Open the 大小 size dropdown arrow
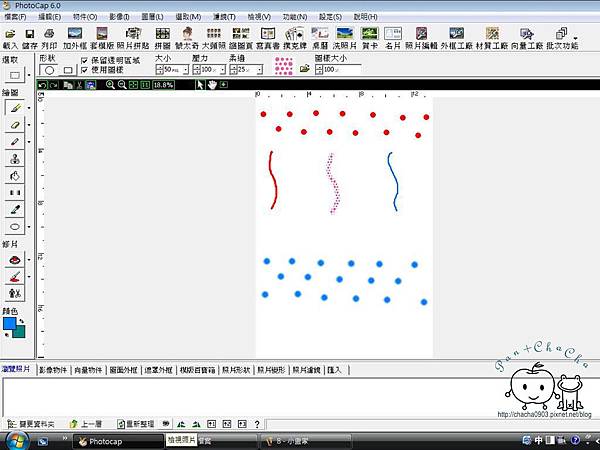The width and height of the screenshot is (600, 450). pyautogui.click(x=186, y=70)
